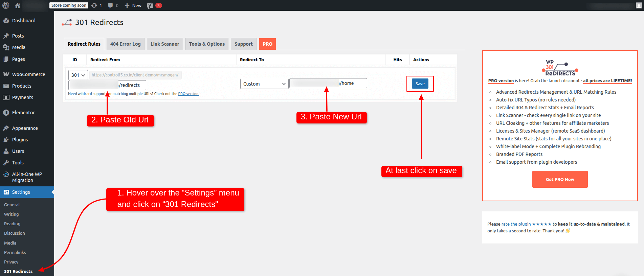Click the Tools wrench icon
Viewport: 644px width, 276px height.
(x=6, y=163)
